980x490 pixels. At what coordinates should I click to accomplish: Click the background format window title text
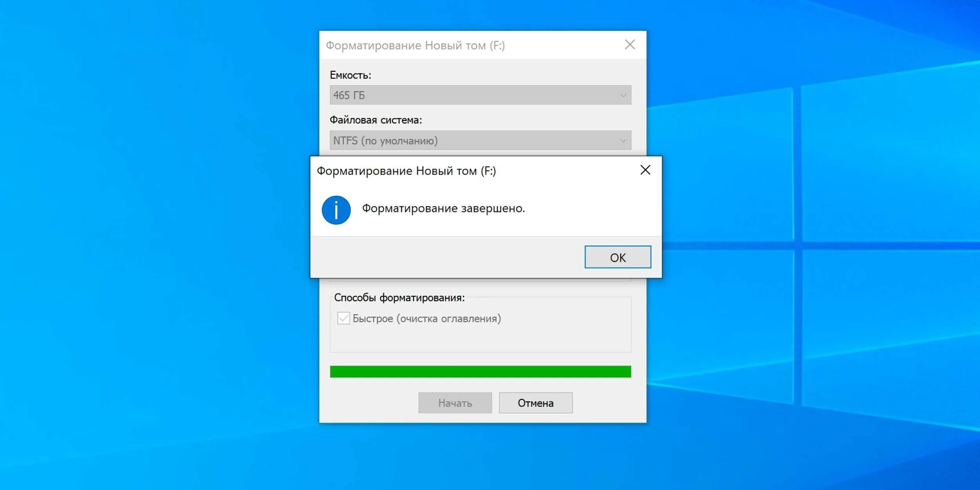pyautogui.click(x=415, y=45)
